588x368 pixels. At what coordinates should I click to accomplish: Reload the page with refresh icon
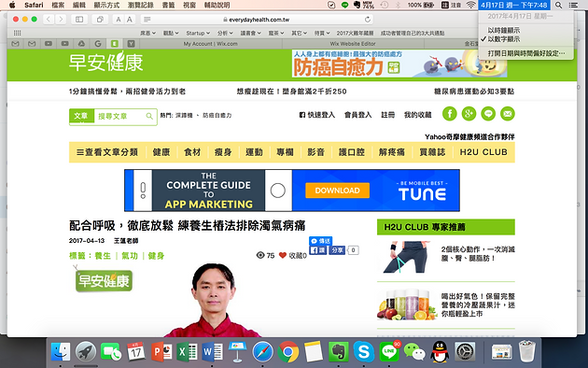pos(368,20)
